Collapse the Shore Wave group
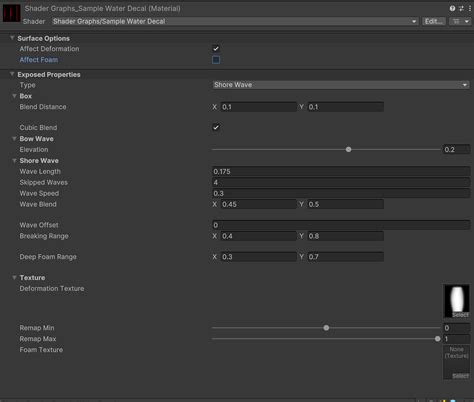474x402 pixels. coord(14,161)
